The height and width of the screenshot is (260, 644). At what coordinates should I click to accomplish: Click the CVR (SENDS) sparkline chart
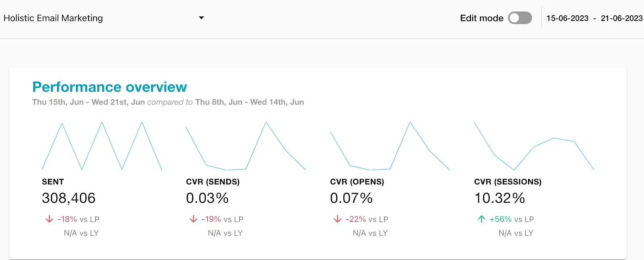(246, 146)
